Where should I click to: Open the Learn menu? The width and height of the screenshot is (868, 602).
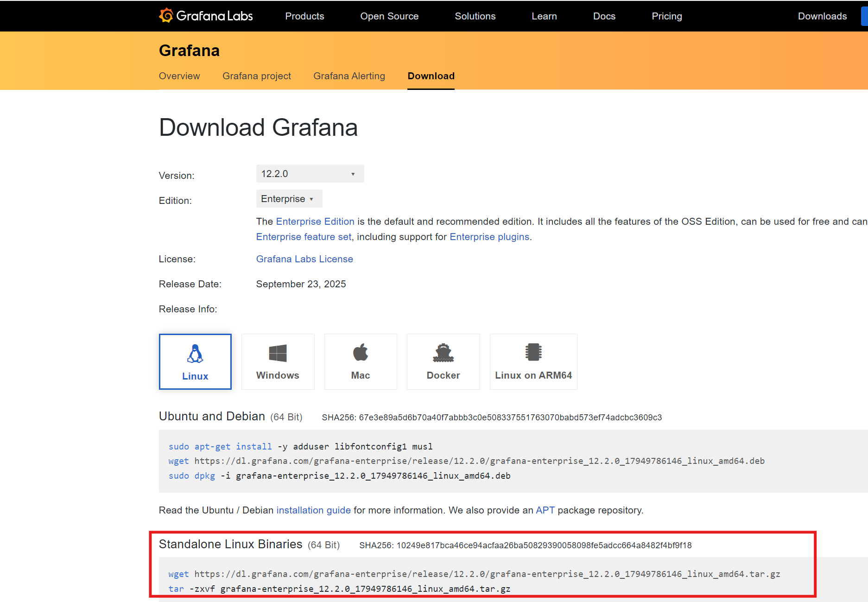[544, 16]
